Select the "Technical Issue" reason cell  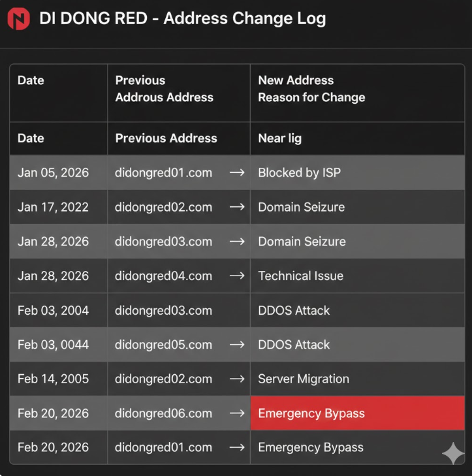click(x=300, y=276)
